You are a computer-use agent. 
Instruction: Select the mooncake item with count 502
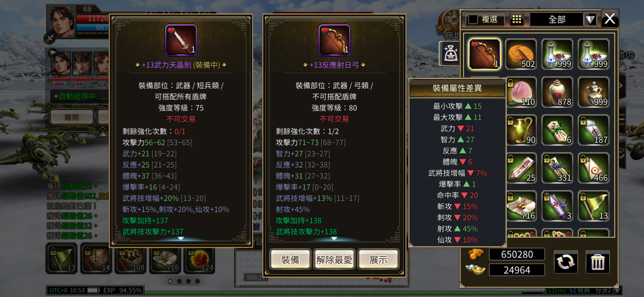coord(521,54)
